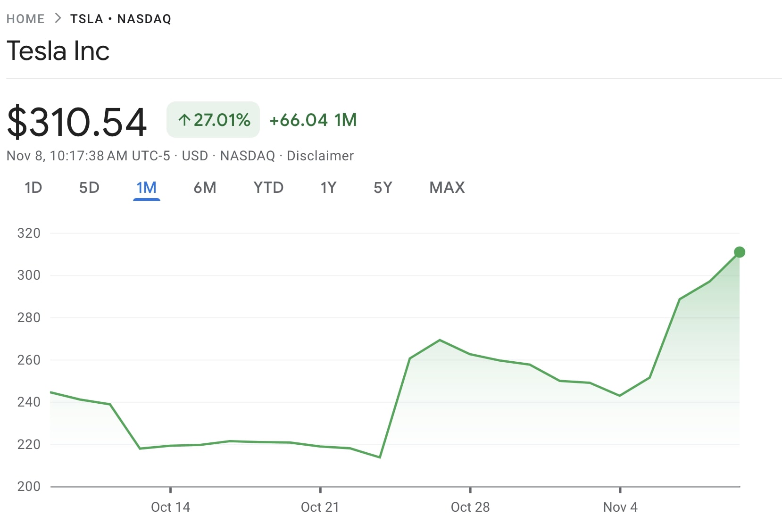
Task: Click the chart line near the Oct 21 dip
Action: tap(380, 457)
